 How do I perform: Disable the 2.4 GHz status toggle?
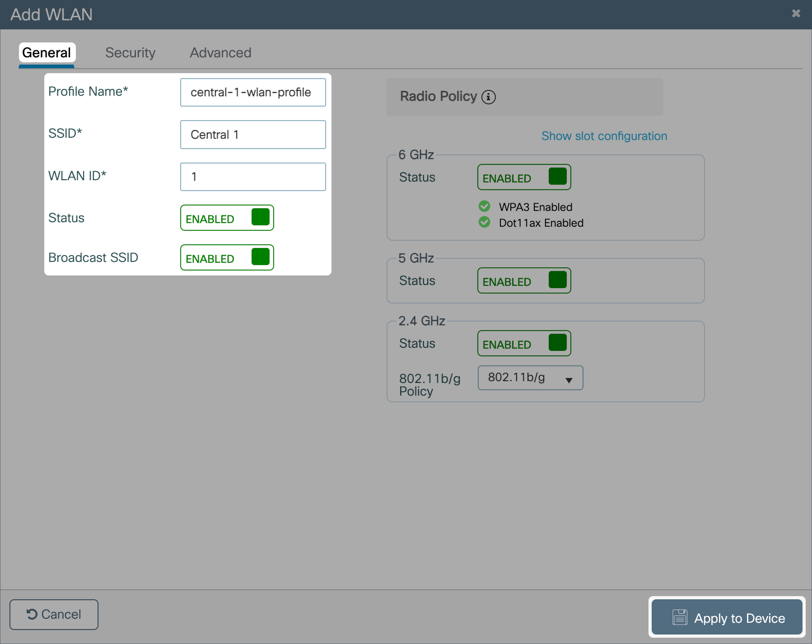click(524, 343)
